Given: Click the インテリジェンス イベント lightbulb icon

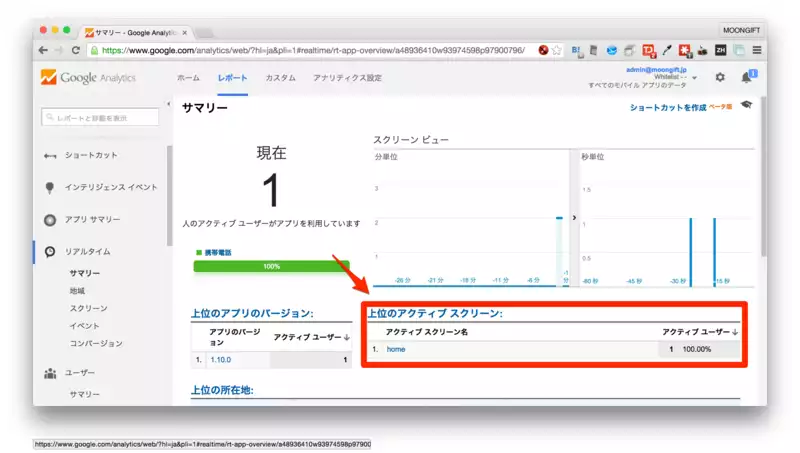Looking at the screenshot, I should pyautogui.click(x=49, y=188).
